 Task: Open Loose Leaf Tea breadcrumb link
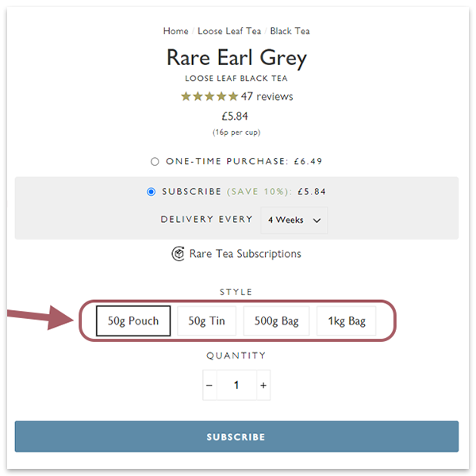pyautogui.click(x=229, y=31)
